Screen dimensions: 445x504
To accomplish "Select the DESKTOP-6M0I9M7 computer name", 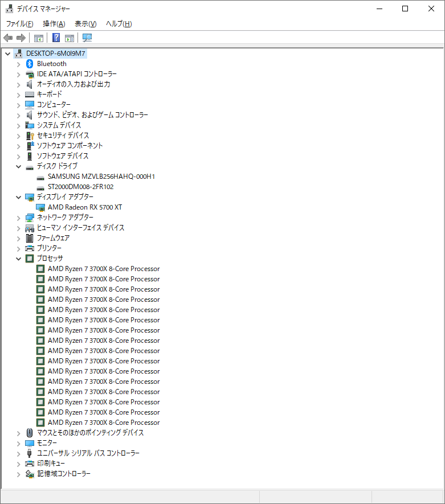I will tap(56, 54).
